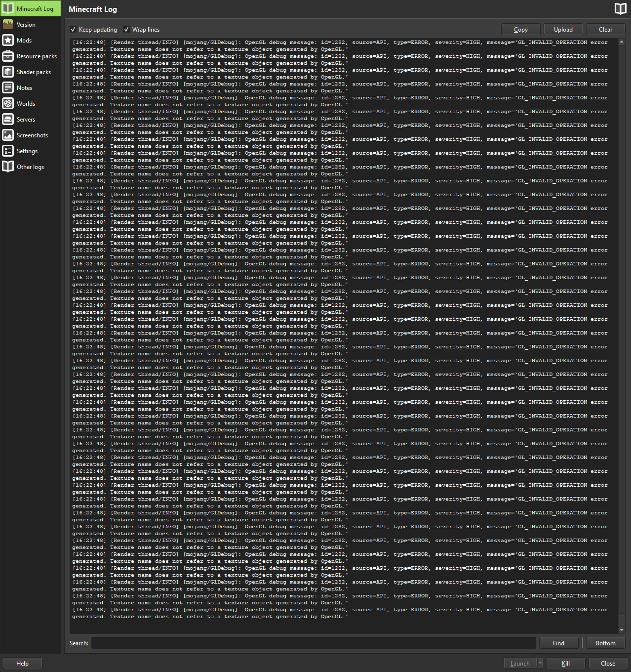Click the Servers icon

[8, 119]
